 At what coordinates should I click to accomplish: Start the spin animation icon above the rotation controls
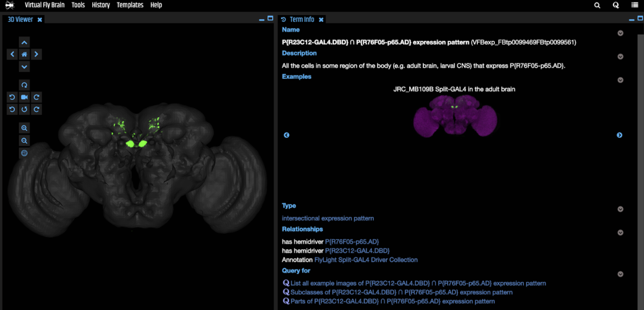click(24, 85)
